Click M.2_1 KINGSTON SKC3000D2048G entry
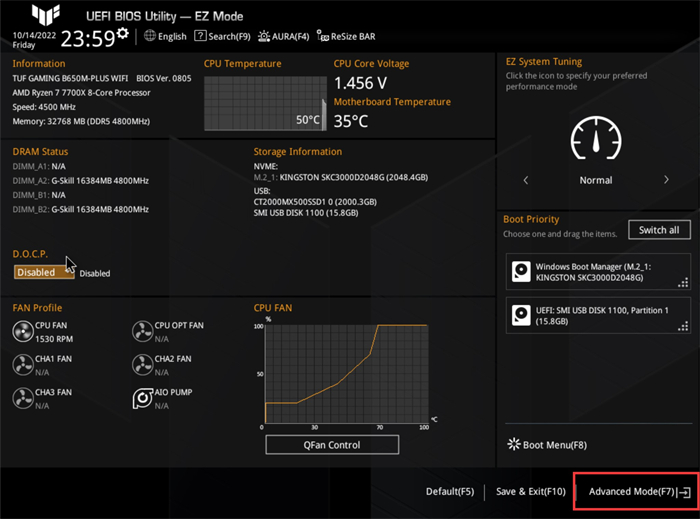Screen dimensions: 700x519 tap(341, 178)
